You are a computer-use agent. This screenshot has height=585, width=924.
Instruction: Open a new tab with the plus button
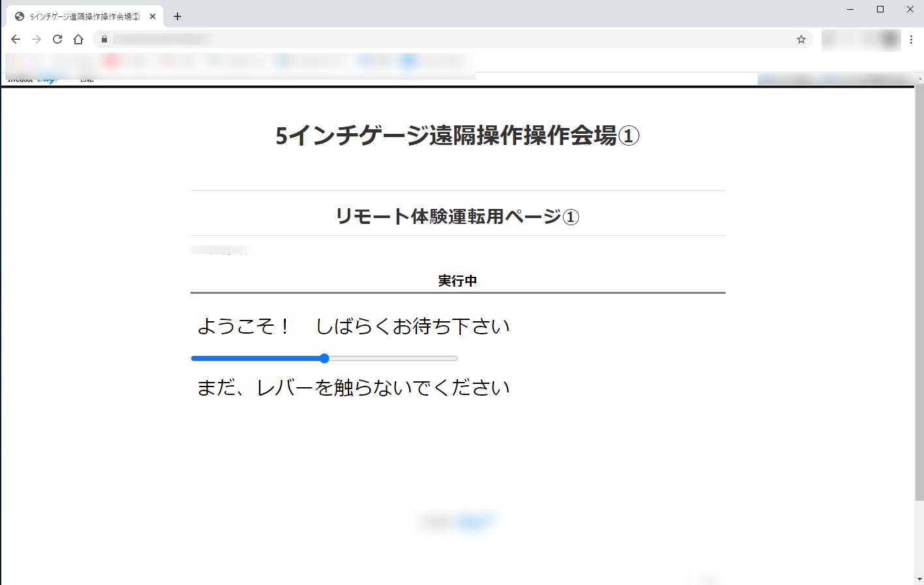(x=177, y=16)
